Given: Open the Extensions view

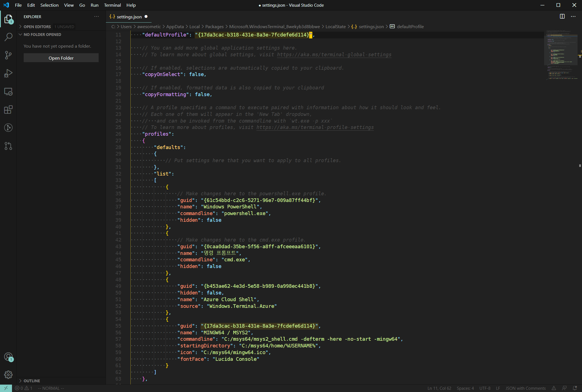Looking at the screenshot, I should pos(8,109).
